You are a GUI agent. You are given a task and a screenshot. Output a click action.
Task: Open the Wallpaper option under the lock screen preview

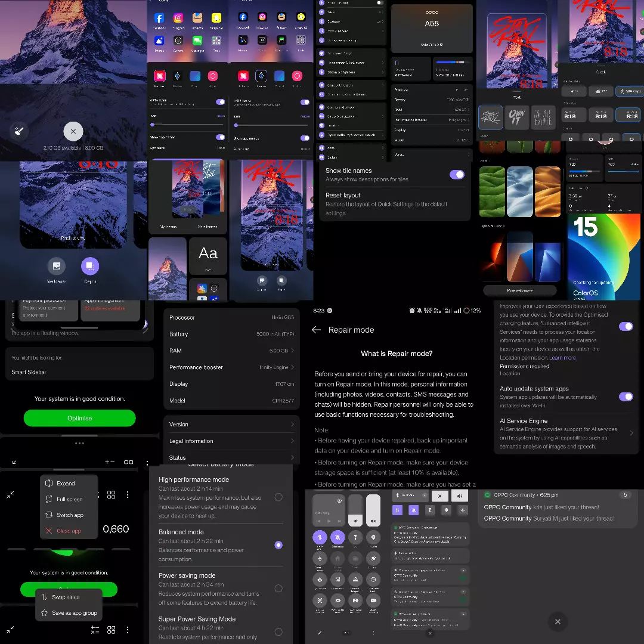click(57, 266)
